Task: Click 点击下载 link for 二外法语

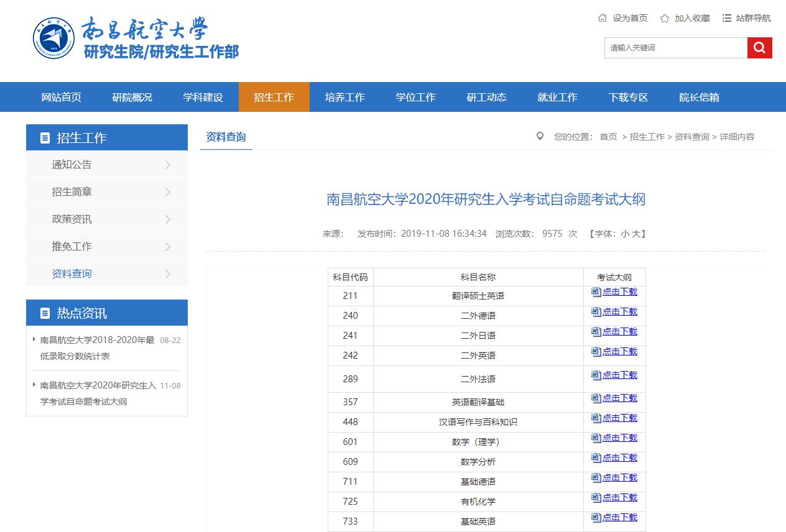Action: click(620, 375)
